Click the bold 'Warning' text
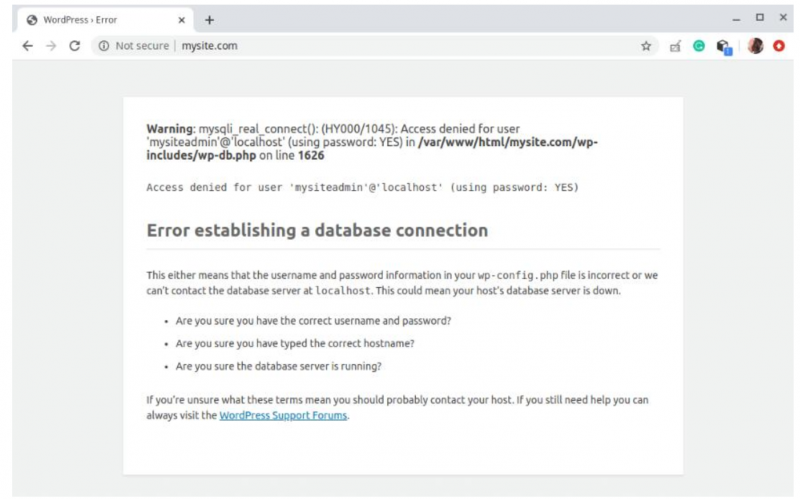Screen dimensions: 800x499 pyautogui.click(x=169, y=129)
